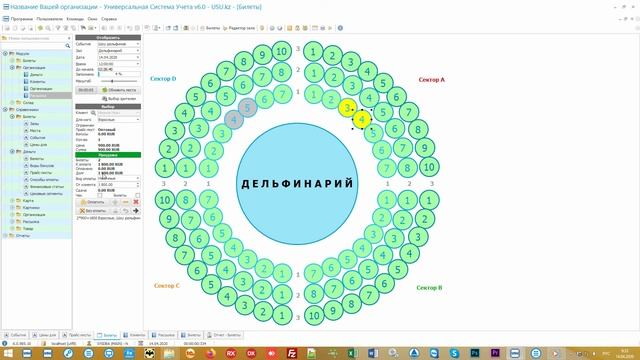Tick the Билеты checkbox beside Чек
Viewport: 640px width, 360px height.
click(138, 196)
